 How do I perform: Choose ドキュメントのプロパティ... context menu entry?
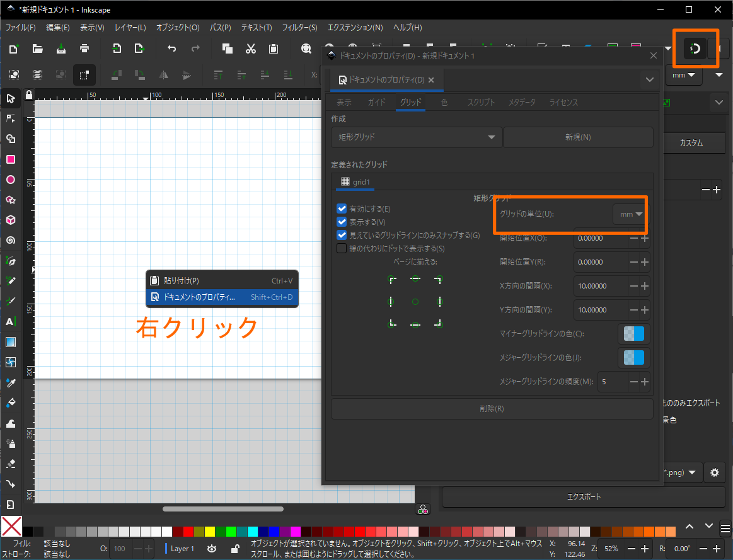pyautogui.click(x=222, y=297)
